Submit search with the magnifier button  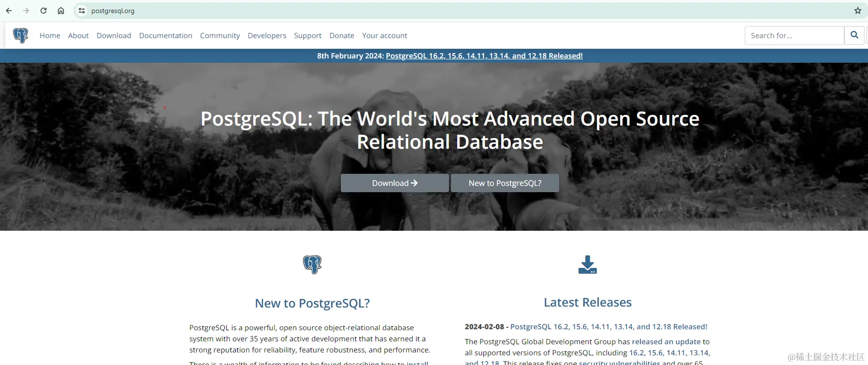(854, 35)
